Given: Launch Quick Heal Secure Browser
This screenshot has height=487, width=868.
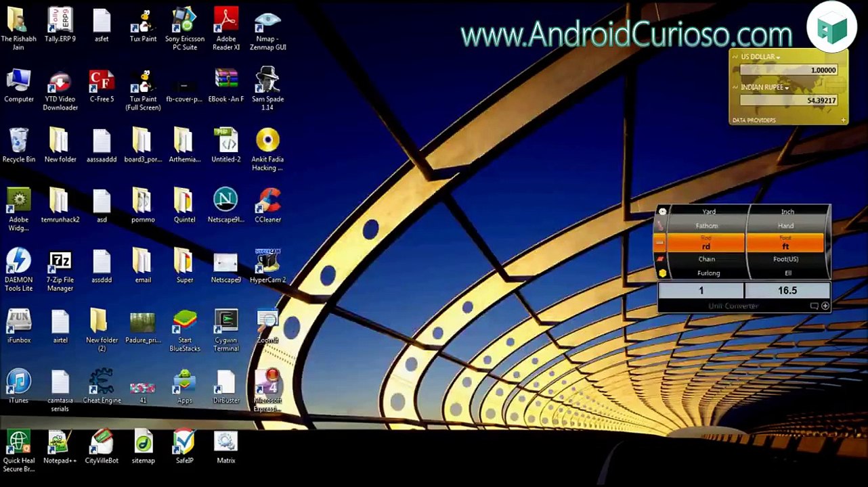Looking at the screenshot, I should tap(19, 451).
